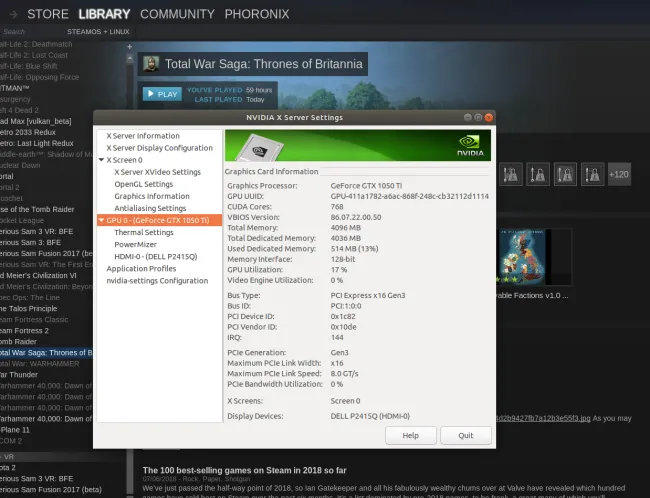Select HDMI-0 (DELL P2415Q) entry
The image size is (650, 498).
click(156, 256)
